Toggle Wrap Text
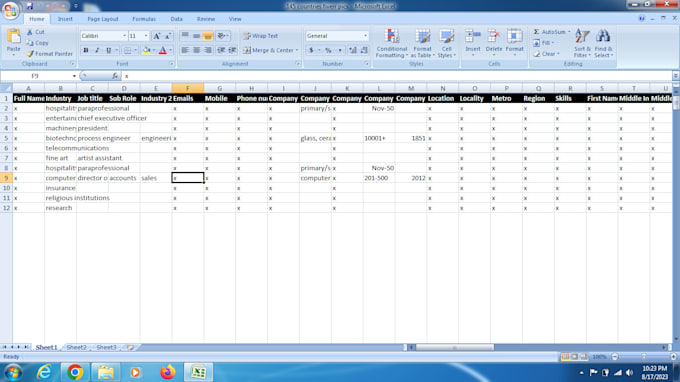This screenshot has width=680, height=382. 261,36
